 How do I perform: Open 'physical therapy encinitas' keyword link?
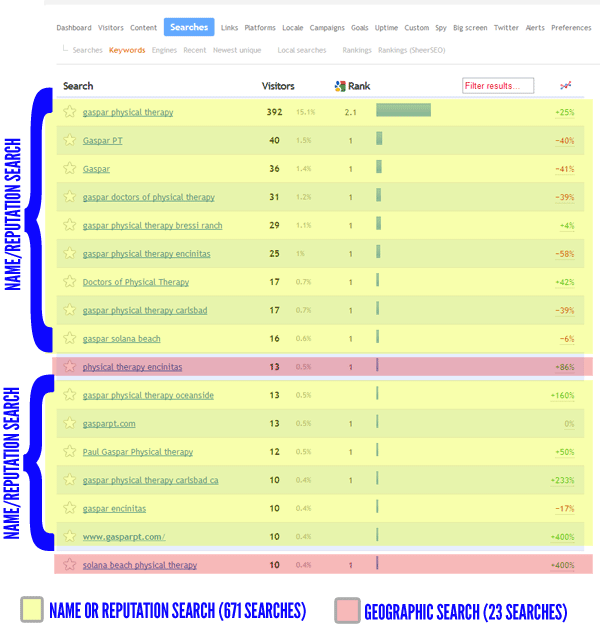point(132,367)
